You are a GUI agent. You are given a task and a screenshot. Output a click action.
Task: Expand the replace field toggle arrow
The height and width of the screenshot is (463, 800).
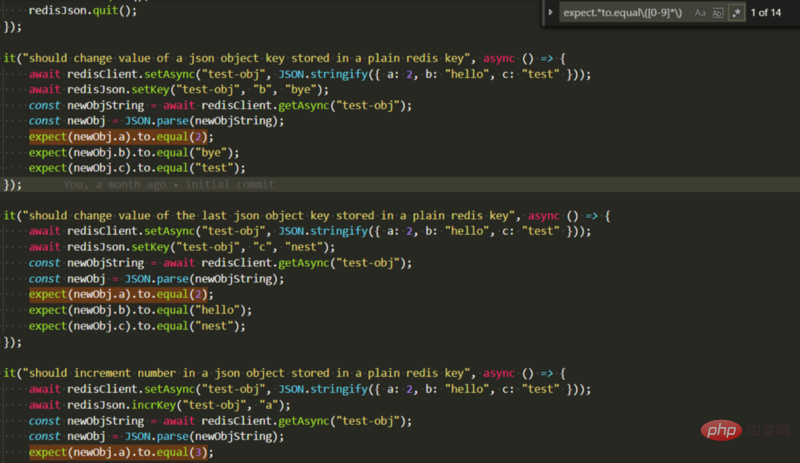(x=553, y=13)
